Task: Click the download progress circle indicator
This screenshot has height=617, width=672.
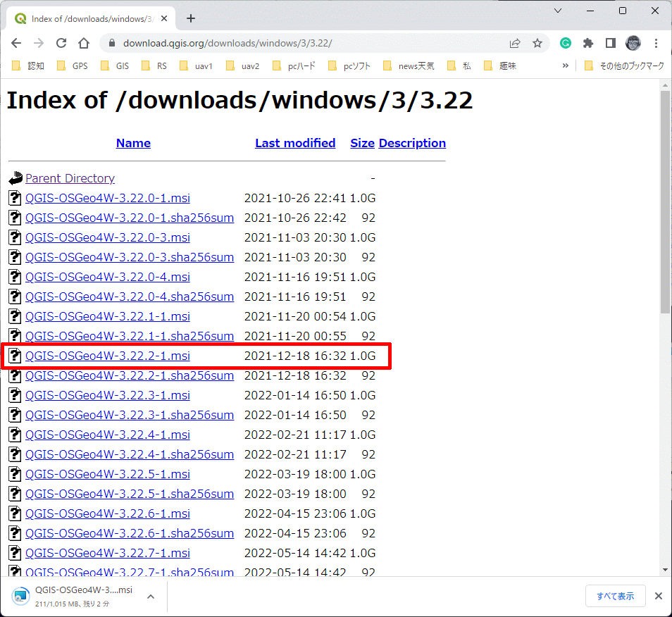Action: tap(20, 595)
